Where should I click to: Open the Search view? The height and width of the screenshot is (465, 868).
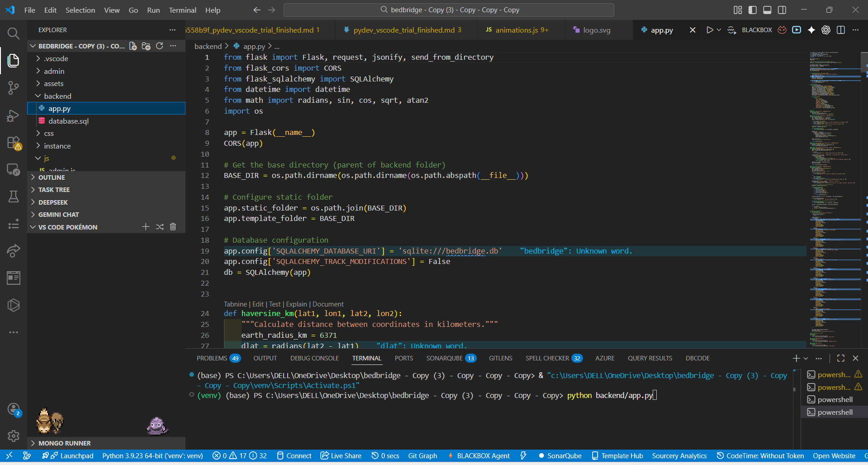[13, 33]
